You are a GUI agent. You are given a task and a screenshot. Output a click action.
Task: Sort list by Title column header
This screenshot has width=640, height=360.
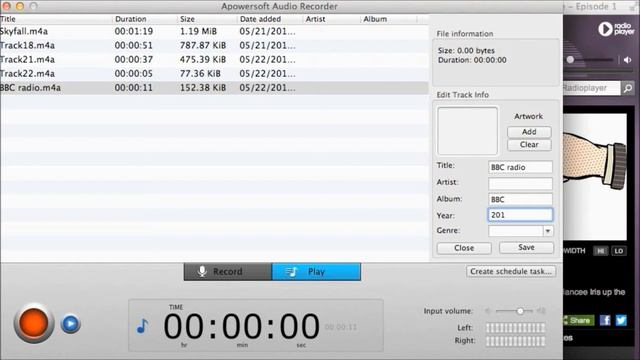pos(56,19)
